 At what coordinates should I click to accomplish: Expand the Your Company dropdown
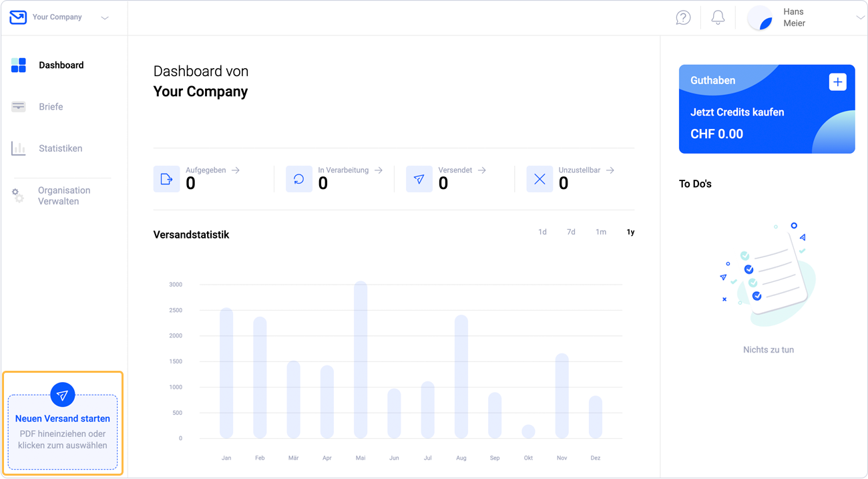click(105, 18)
